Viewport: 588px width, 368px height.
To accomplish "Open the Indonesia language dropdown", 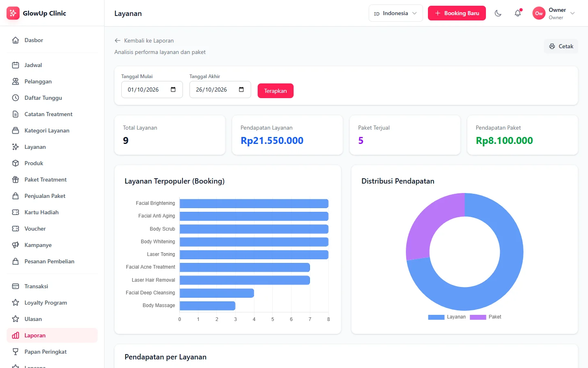I will pos(396,13).
